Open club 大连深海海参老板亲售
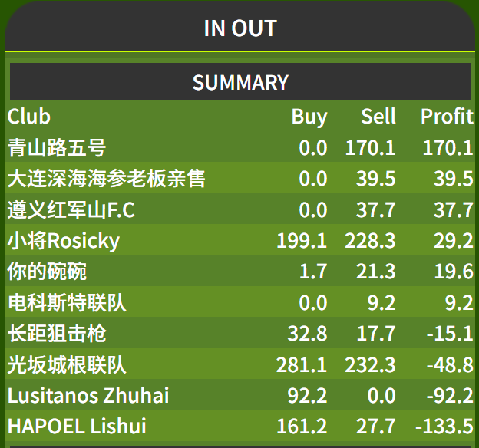Viewport: 479px width, 448px height. click(x=106, y=178)
